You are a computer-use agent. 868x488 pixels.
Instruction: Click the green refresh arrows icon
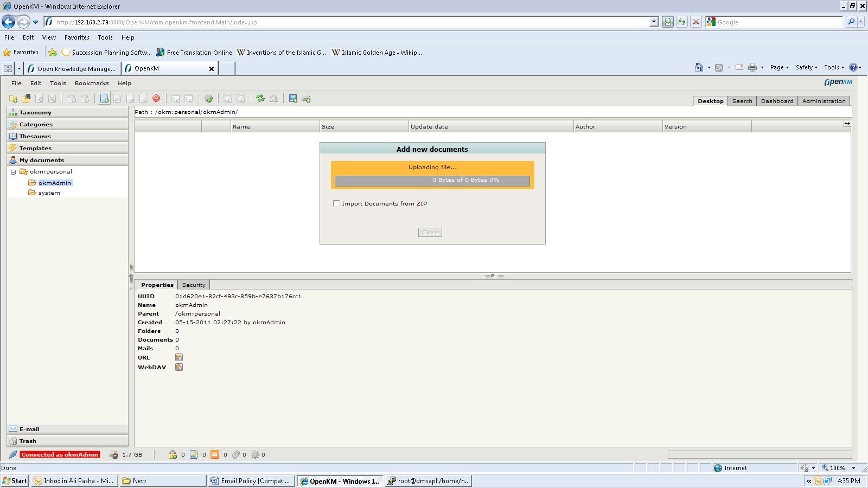[260, 99]
